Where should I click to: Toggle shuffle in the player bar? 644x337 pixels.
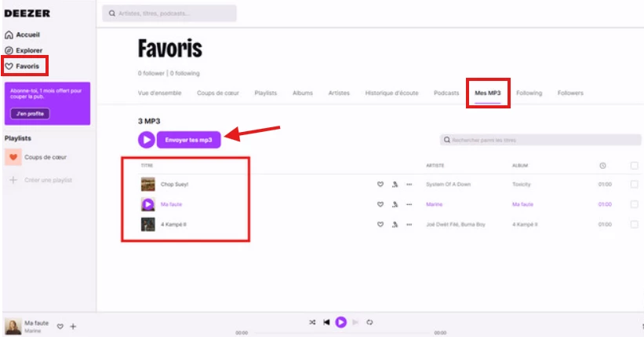312,322
